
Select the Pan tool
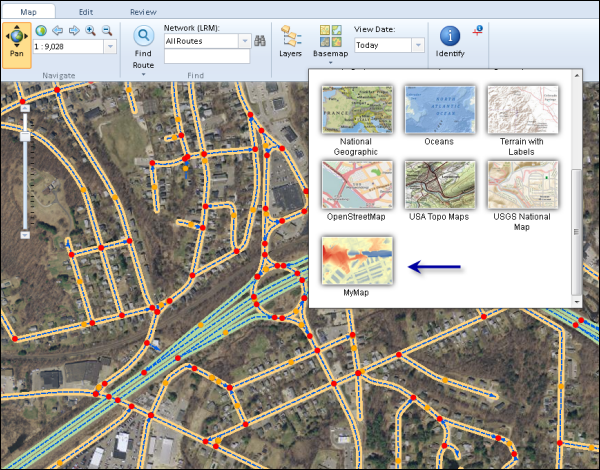pyautogui.click(x=16, y=43)
